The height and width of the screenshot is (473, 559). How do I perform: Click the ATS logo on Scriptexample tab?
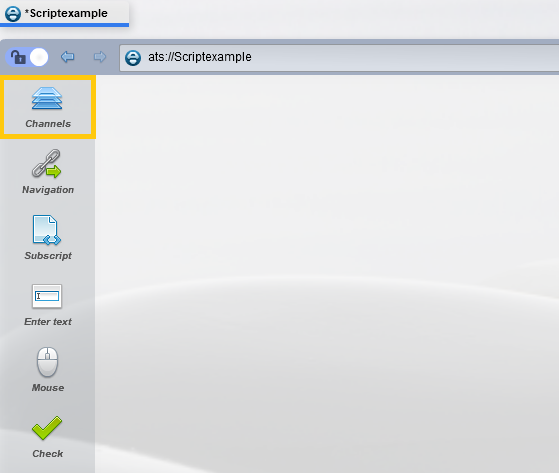click(x=13, y=14)
